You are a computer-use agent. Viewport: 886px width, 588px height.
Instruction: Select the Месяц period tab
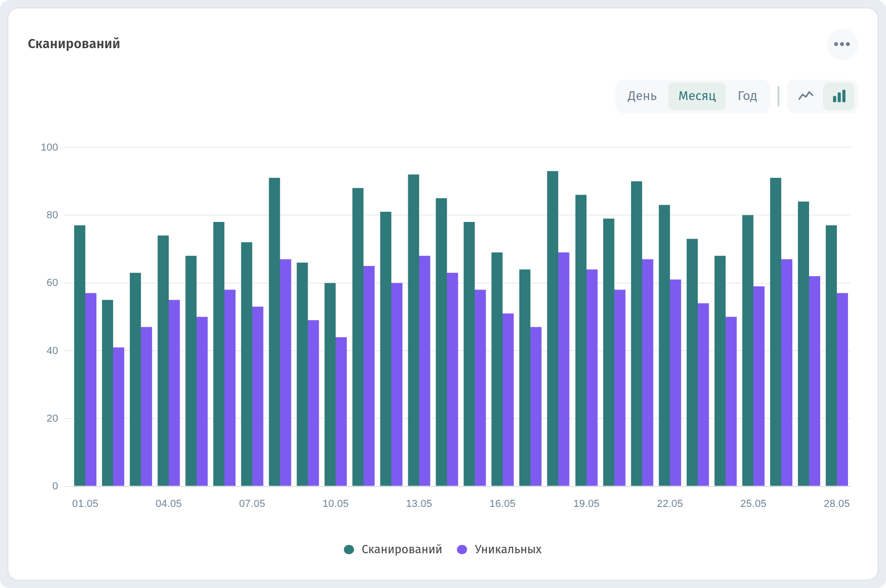click(x=697, y=96)
